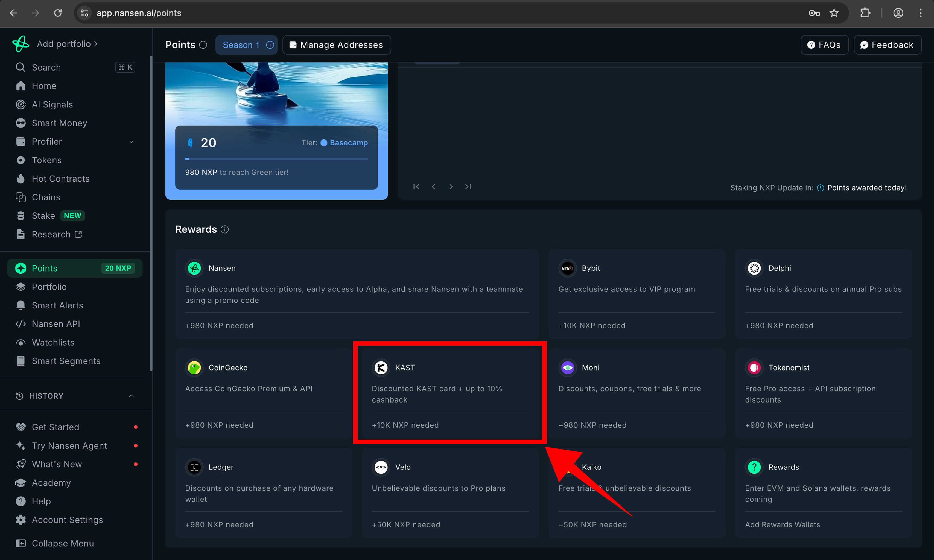The image size is (934, 560).
Task: Click the Tokenomist logo icon
Action: [x=754, y=367]
